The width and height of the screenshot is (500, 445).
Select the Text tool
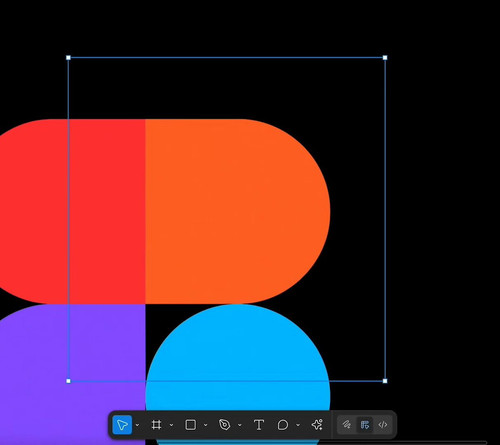pos(259,425)
